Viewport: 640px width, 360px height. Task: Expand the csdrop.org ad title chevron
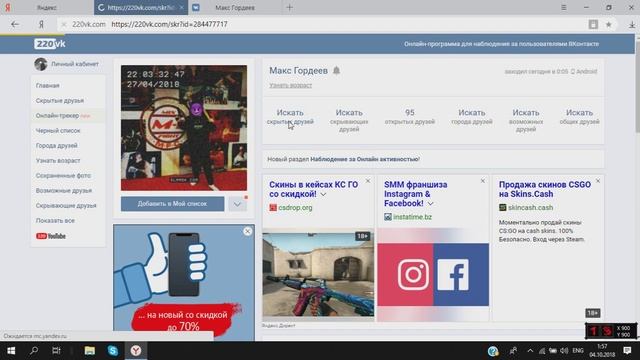[x=323, y=195]
